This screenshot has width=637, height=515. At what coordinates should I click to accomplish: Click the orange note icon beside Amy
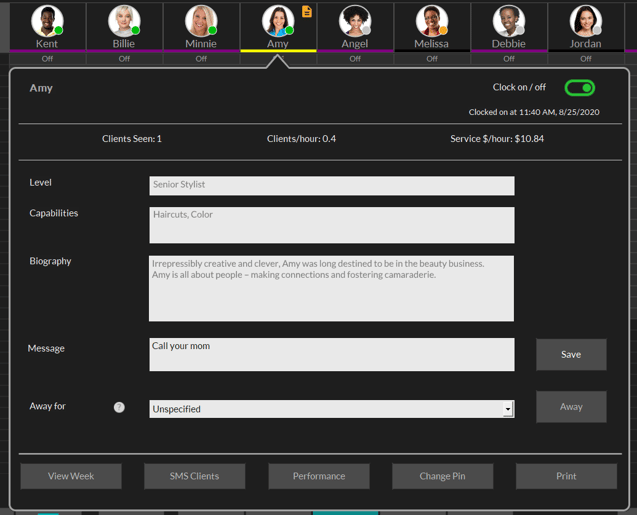(307, 12)
